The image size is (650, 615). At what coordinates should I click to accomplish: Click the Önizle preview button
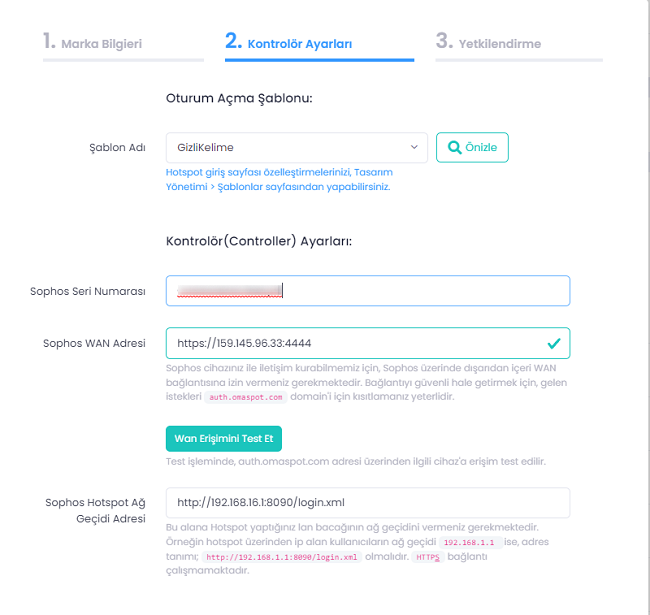[x=473, y=148]
